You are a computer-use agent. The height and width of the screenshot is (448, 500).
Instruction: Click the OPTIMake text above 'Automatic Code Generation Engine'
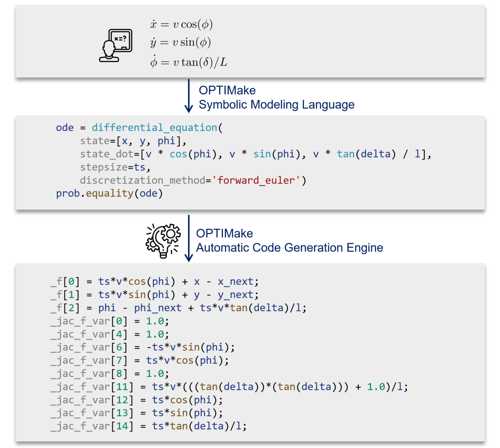pos(225,234)
